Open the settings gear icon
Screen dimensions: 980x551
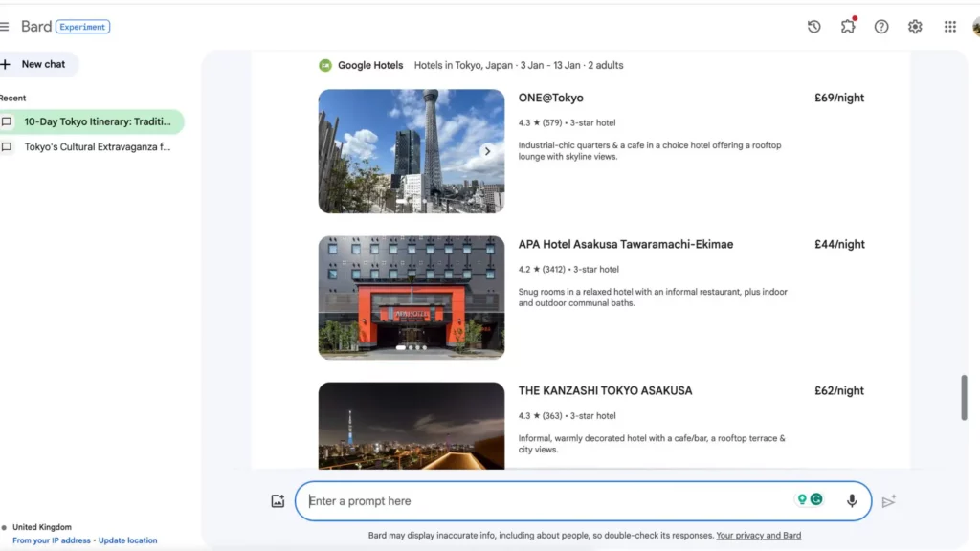point(915,27)
